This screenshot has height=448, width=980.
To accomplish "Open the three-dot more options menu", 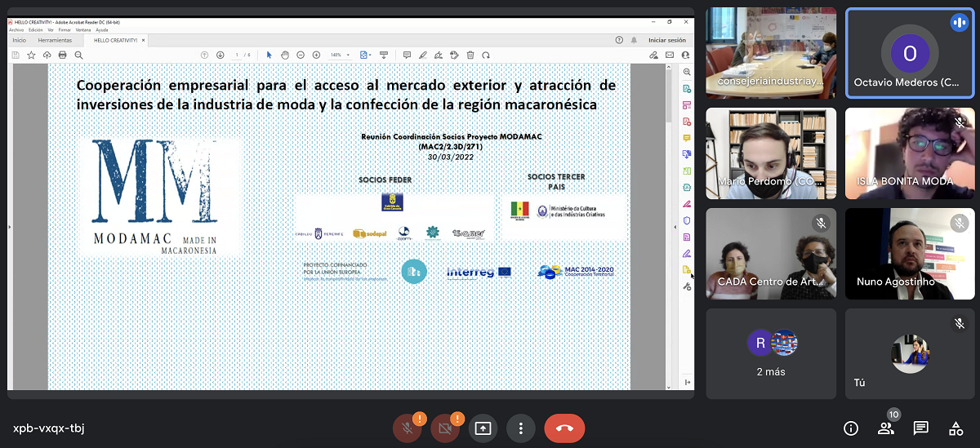I will [x=520, y=428].
